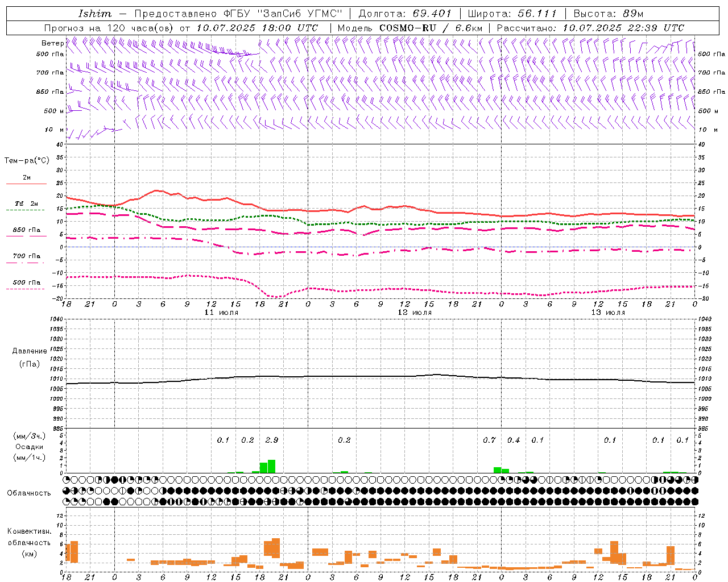Click the latitude value "Широта: 56.111"

tap(512, 14)
